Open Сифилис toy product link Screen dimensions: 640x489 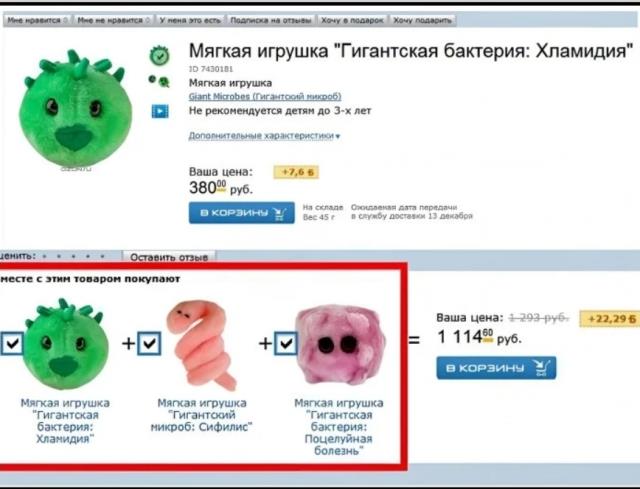[202, 415]
